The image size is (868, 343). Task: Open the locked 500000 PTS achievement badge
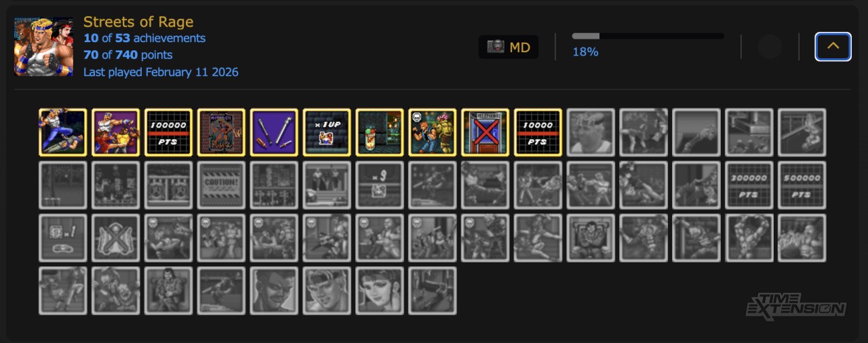coord(802,185)
